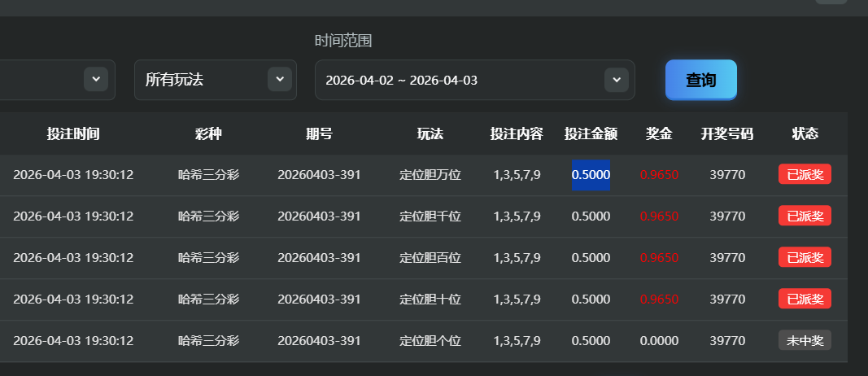Sort by the 投注时间 column header
The image size is (868, 376).
point(73,133)
